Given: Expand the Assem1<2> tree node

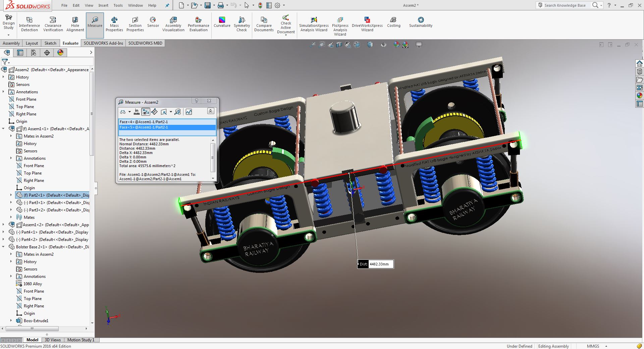Looking at the screenshot, I should click(x=3, y=225).
